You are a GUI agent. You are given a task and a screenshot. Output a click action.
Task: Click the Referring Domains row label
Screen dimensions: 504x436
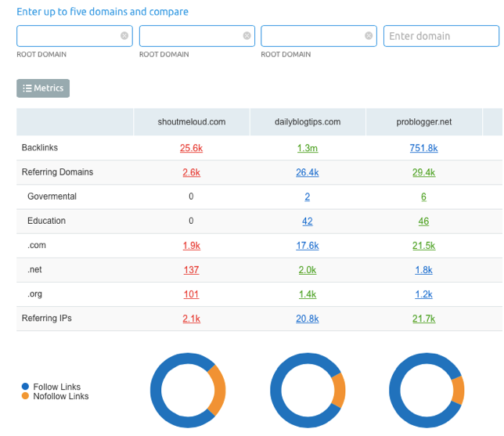(58, 172)
